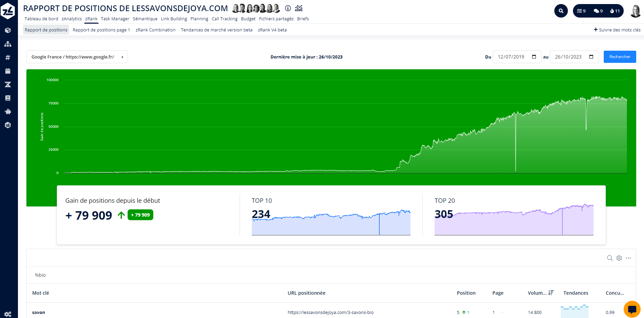Open the global search magnifier button
This screenshot has width=644, height=318.
[x=561, y=11]
